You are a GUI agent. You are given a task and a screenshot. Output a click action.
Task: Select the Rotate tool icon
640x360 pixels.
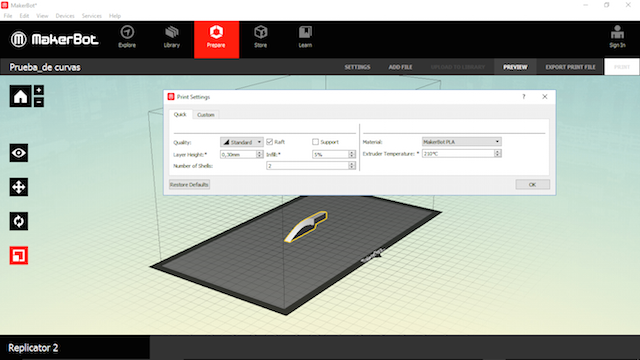[19, 221]
